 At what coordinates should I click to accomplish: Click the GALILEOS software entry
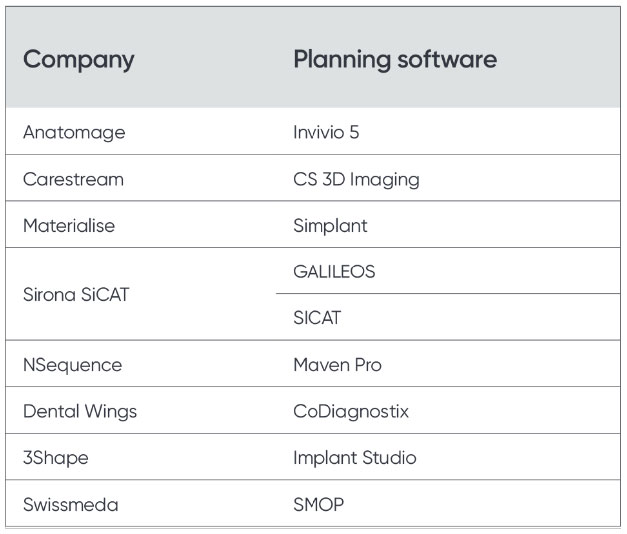point(334,271)
